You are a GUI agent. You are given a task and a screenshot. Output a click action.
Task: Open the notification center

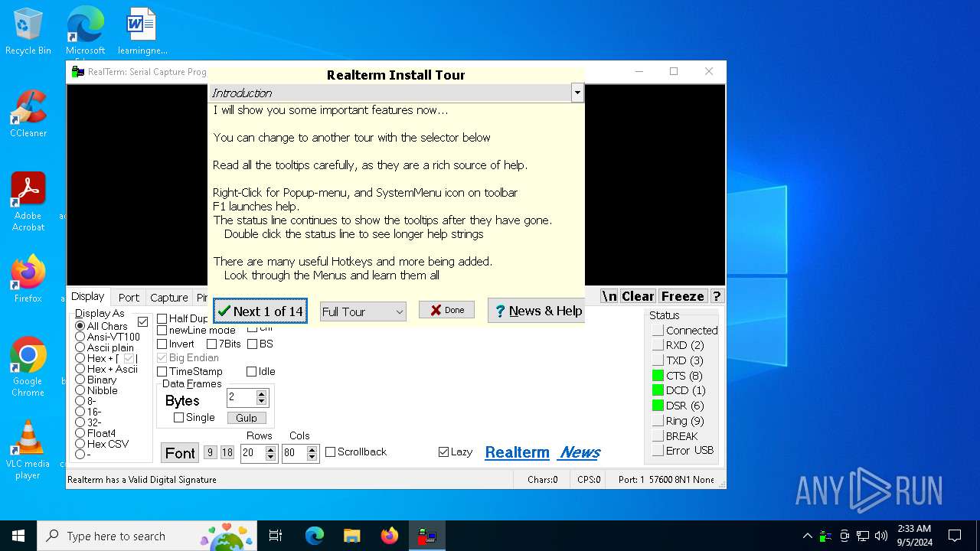(955, 536)
